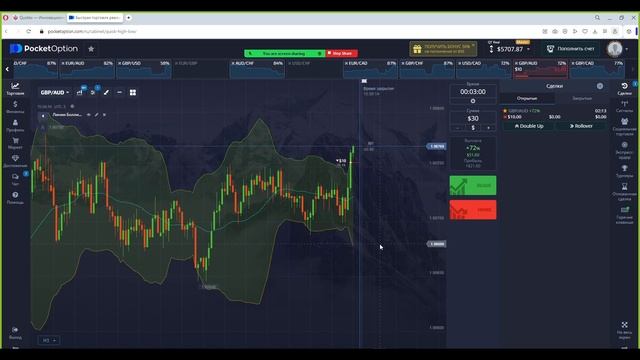Remove the Bollinger indicator with X
640x360 pixels.
coord(104,115)
